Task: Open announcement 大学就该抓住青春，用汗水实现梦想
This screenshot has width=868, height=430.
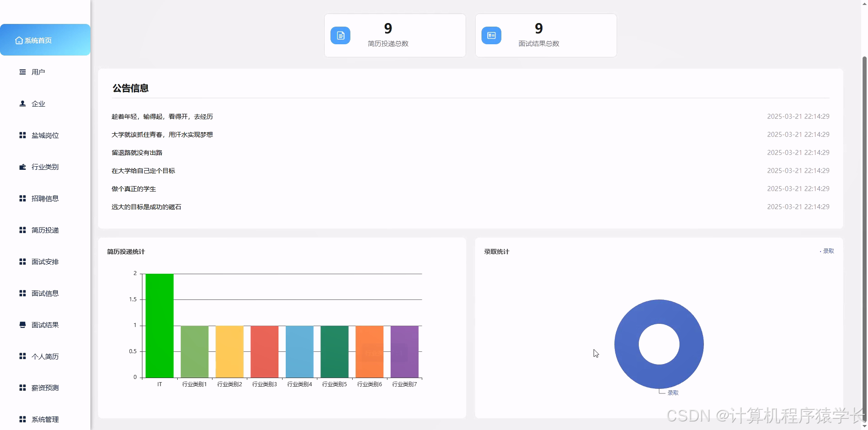Action: (x=162, y=135)
